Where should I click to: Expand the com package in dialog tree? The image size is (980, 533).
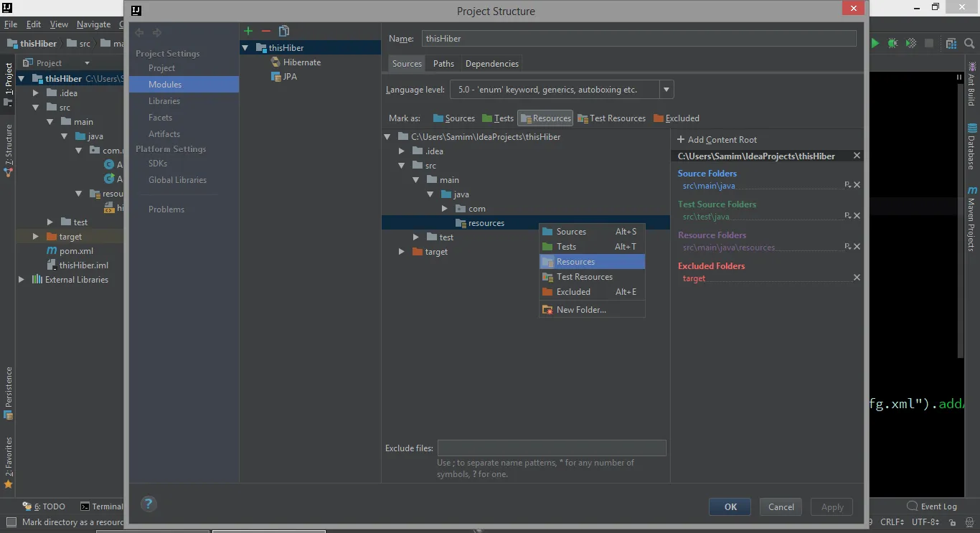pyautogui.click(x=445, y=209)
